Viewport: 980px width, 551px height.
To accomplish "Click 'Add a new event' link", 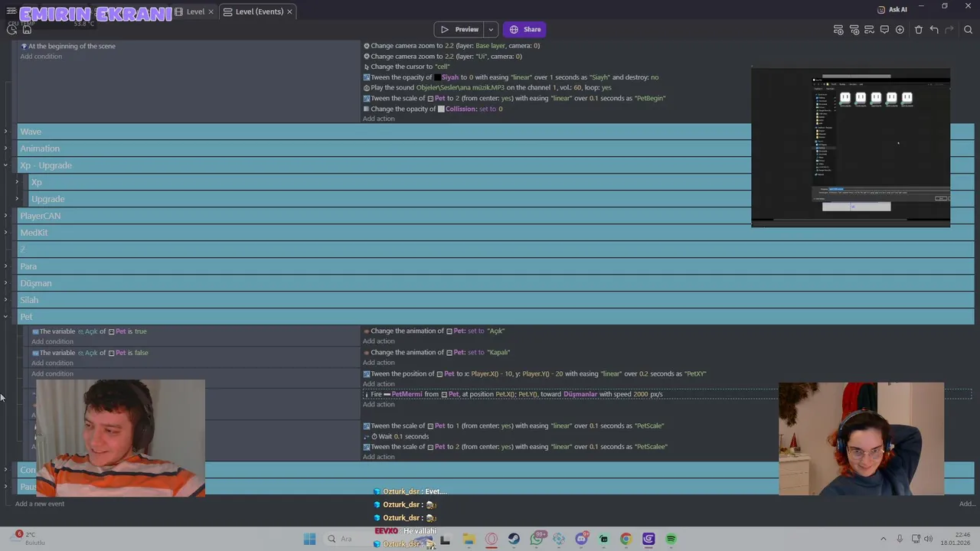I will [x=40, y=504].
